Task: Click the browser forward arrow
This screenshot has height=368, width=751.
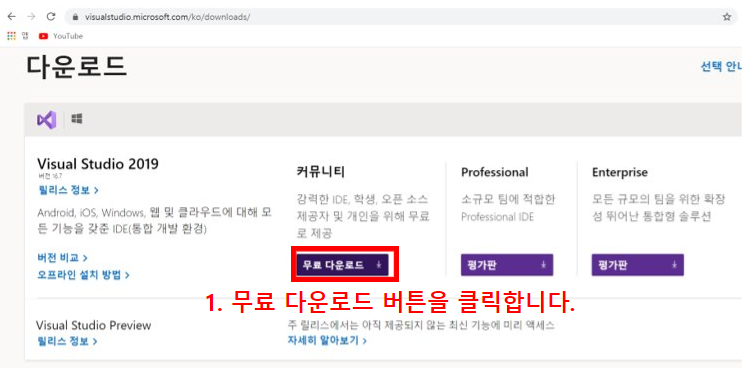Action: click(x=31, y=17)
